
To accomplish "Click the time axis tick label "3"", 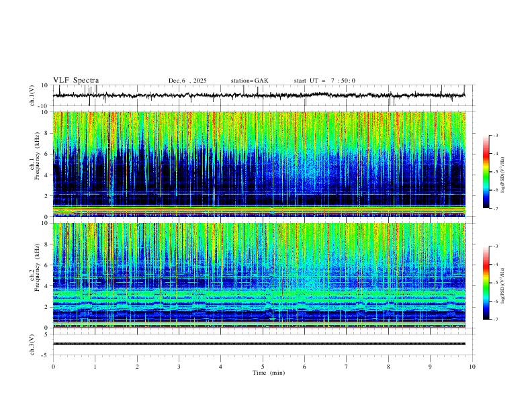I will pyautogui.click(x=179, y=367).
